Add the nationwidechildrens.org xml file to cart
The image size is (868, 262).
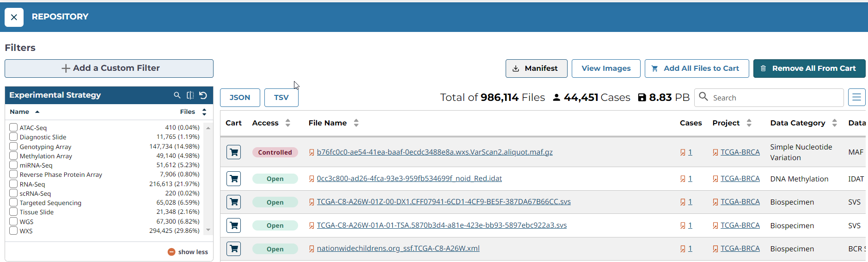233,249
